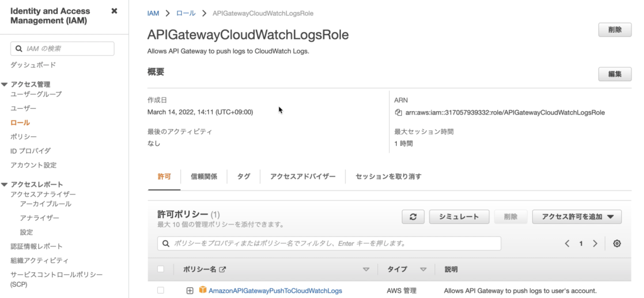
Task: Click the external link icon beside ポリシー名
Action: coord(223,270)
